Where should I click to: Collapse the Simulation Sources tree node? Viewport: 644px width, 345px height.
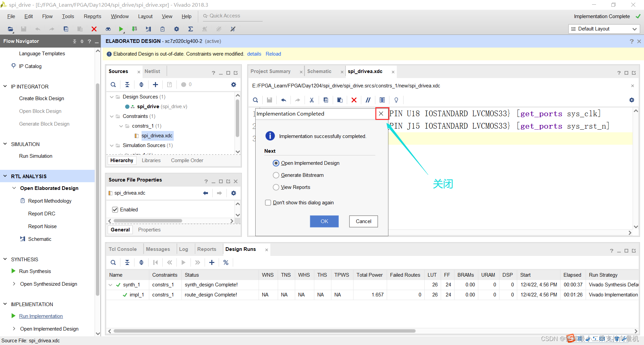(112, 145)
